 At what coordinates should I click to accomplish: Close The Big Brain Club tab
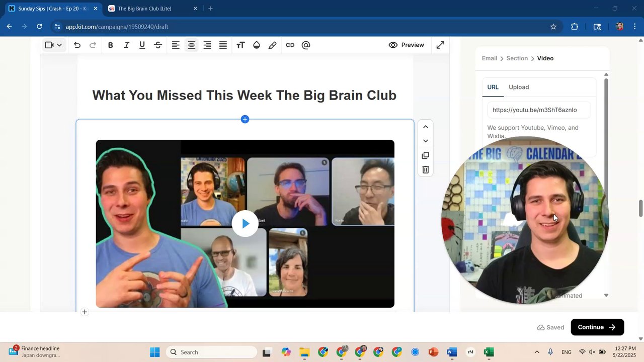pos(195,9)
